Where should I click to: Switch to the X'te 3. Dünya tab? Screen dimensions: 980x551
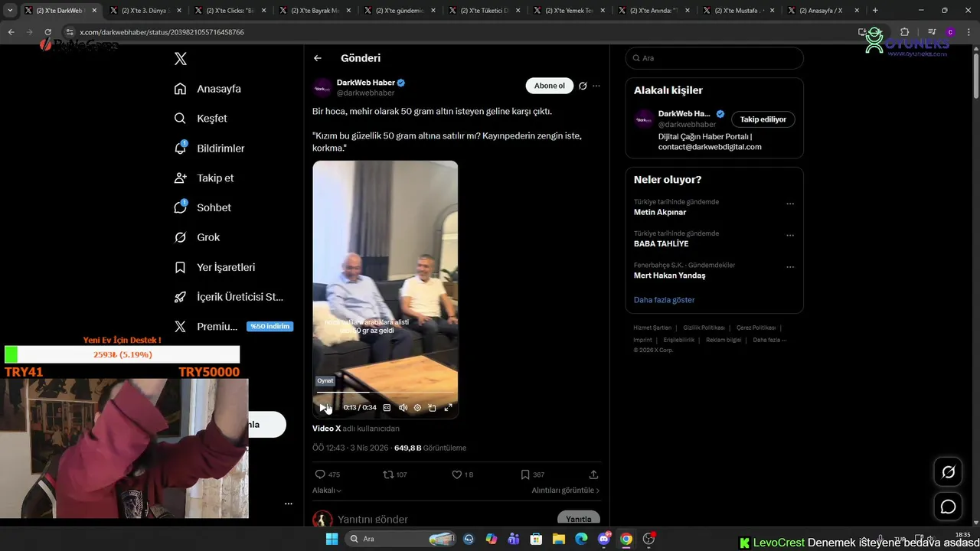click(x=145, y=11)
